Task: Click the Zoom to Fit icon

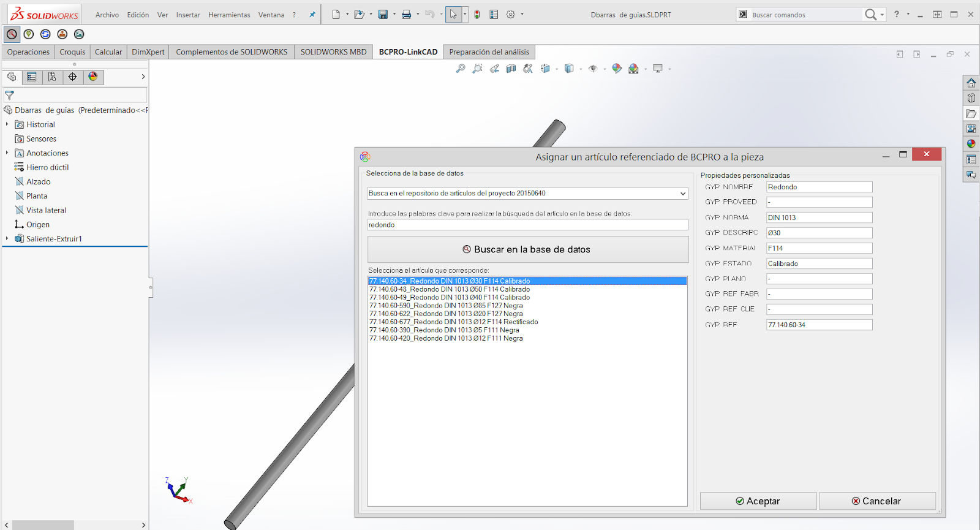Action: click(x=461, y=69)
